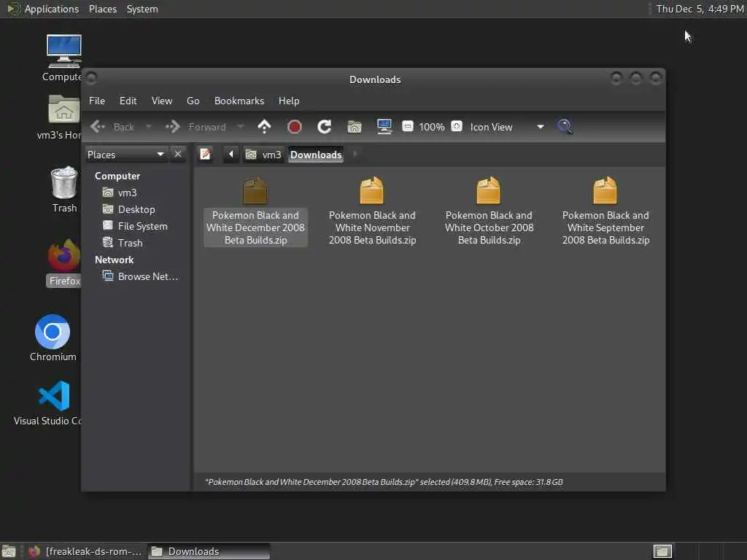Select vm3 in the path bar
The height and width of the screenshot is (560, 747).
pos(263,155)
